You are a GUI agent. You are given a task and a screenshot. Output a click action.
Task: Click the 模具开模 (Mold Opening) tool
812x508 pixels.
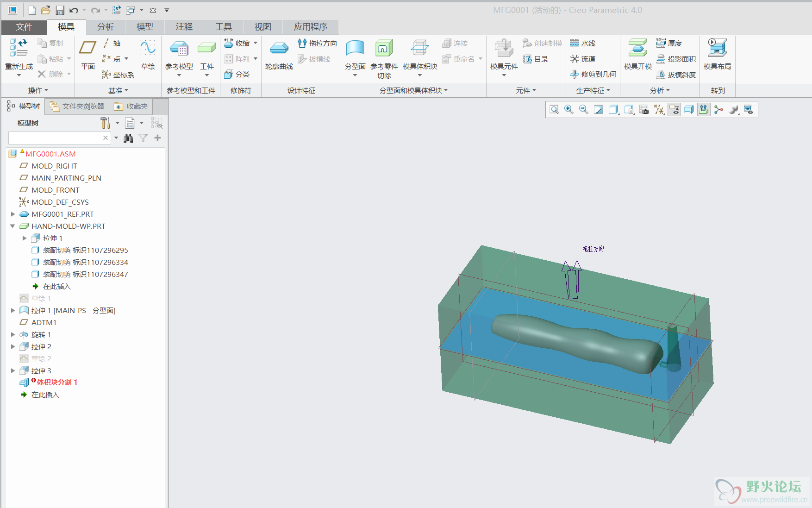point(638,55)
